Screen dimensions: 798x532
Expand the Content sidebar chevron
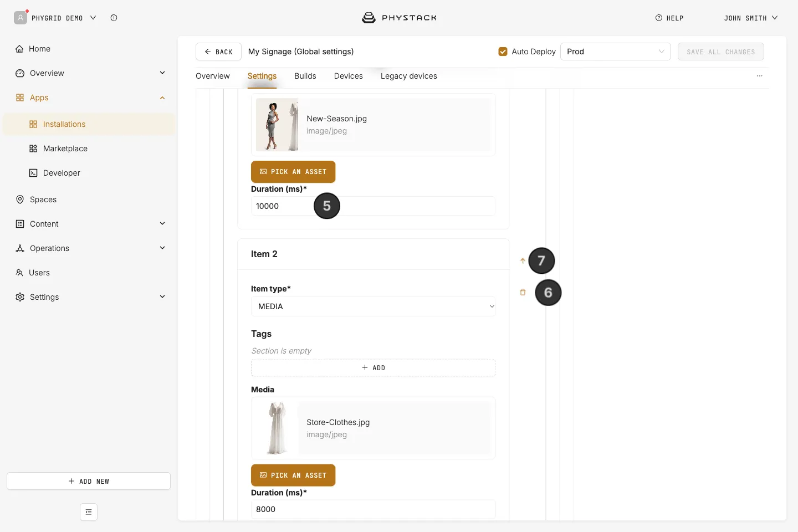click(x=162, y=223)
